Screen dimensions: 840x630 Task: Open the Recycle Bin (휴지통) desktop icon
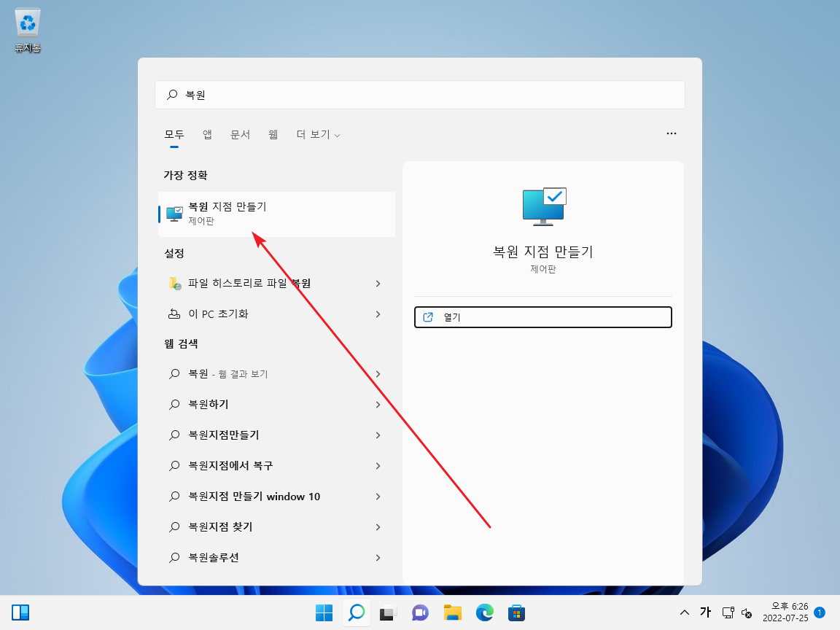click(27, 31)
